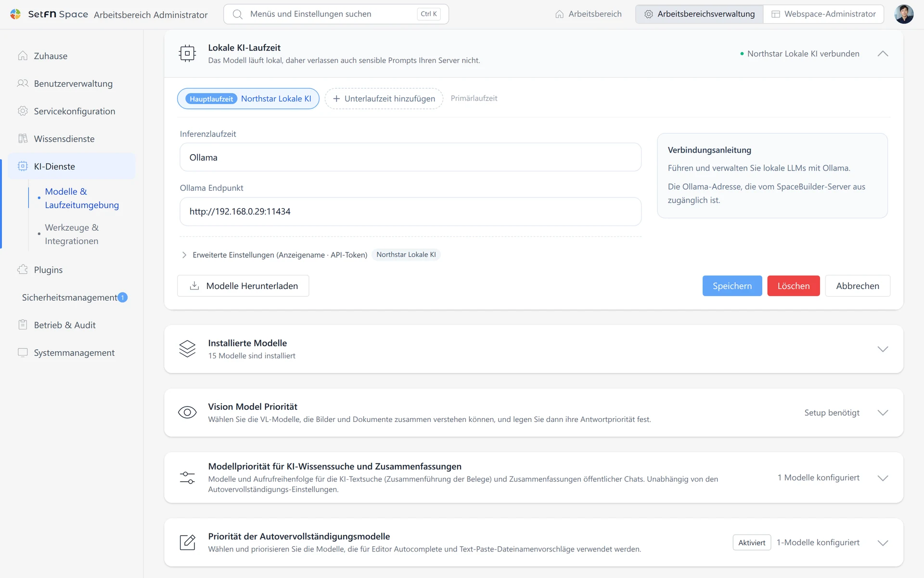Viewport: 924px width, 578px height.
Task: Click the Setup benötigt status text
Action: tap(832, 413)
